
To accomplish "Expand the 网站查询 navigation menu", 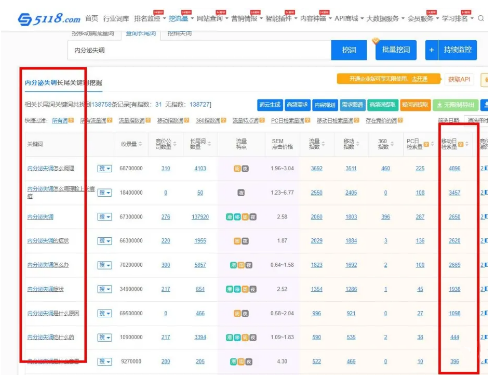I will coord(212,19).
